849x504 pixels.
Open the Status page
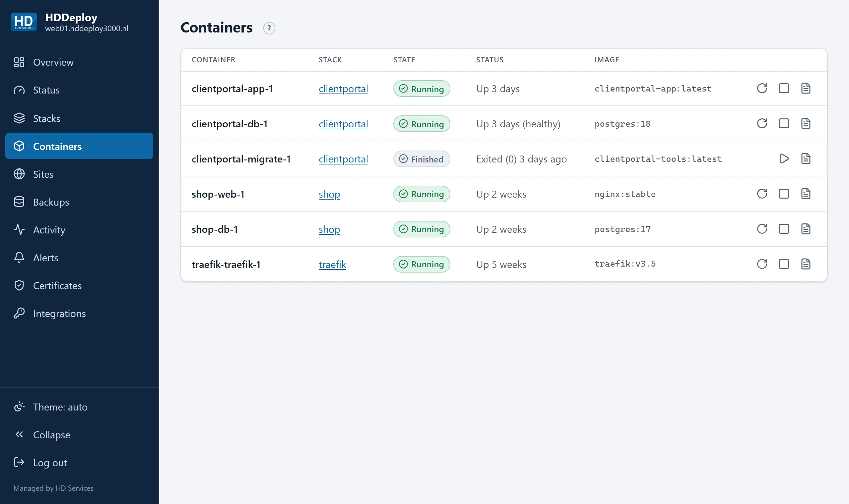(x=79, y=90)
